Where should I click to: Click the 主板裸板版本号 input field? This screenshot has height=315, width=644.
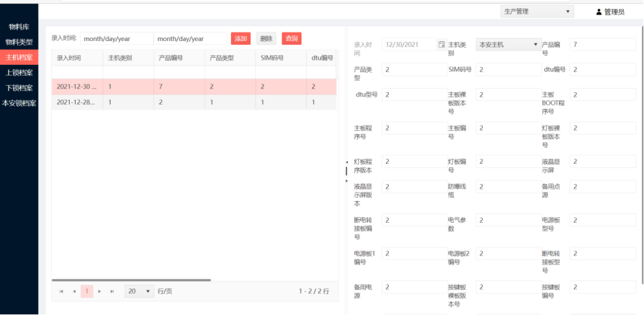tap(508, 95)
